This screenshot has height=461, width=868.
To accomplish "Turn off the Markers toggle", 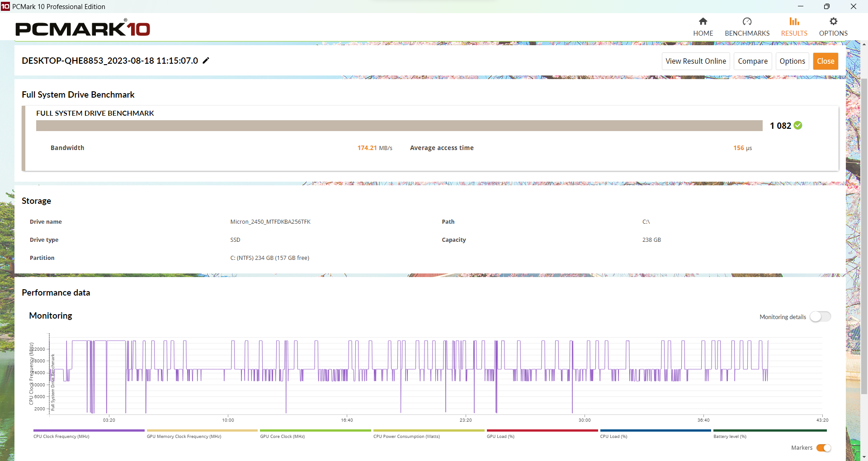I will [824, 448].
